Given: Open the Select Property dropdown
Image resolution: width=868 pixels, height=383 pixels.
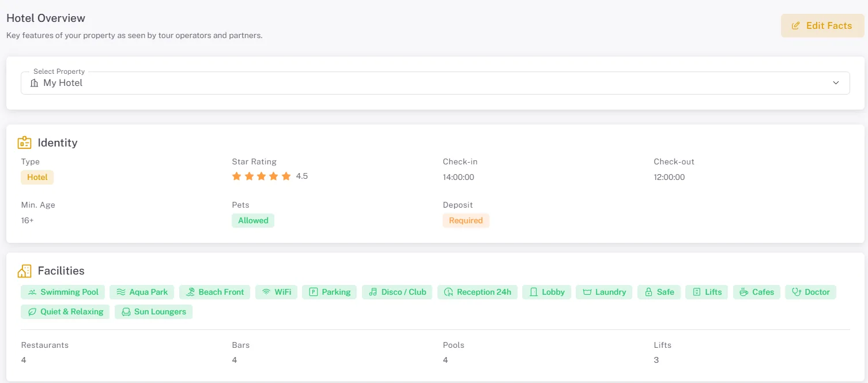Looking at the screenshot, I should click(435, 83).
